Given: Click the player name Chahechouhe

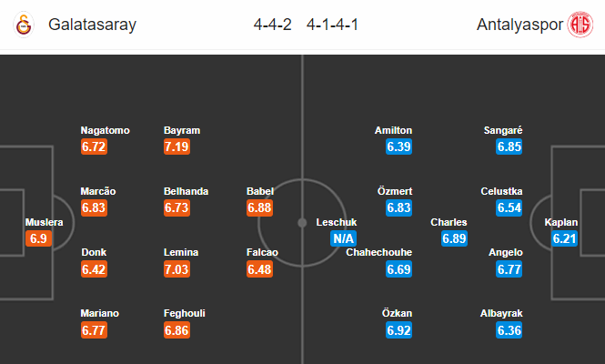Looking at the screenshot, I should click(x=378, y=252).
